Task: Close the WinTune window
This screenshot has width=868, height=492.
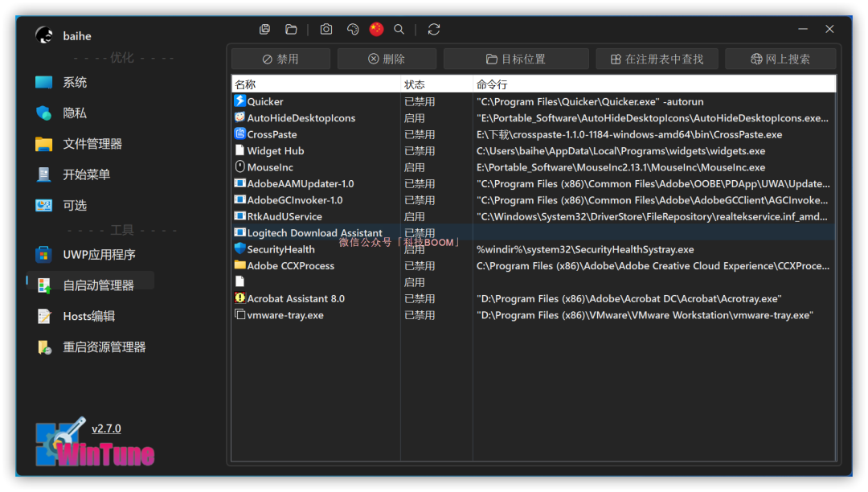Action: 829,29
